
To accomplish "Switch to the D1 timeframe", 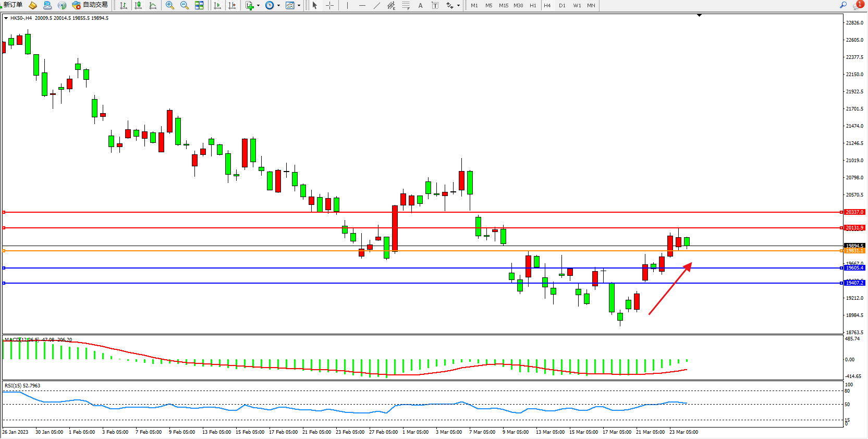I will 562,6.
